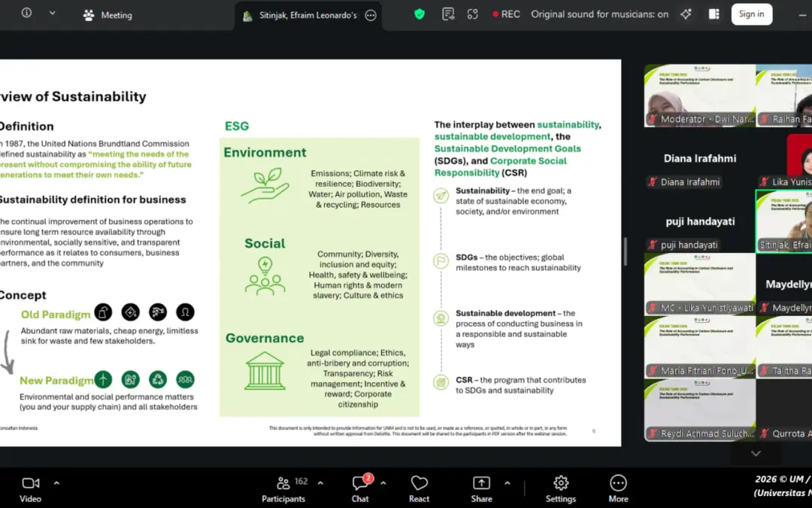Click muted mic icon on puji handayati label
The image size is (812, 508).
653,245
